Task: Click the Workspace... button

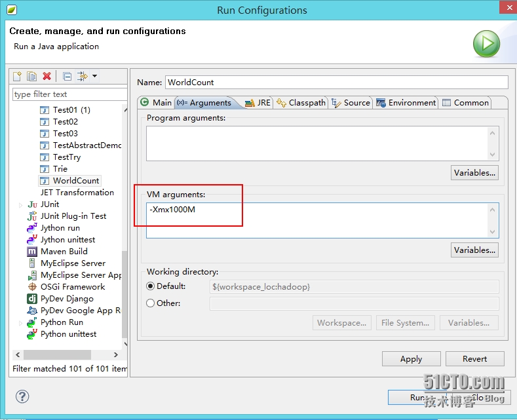Action: 341,323
